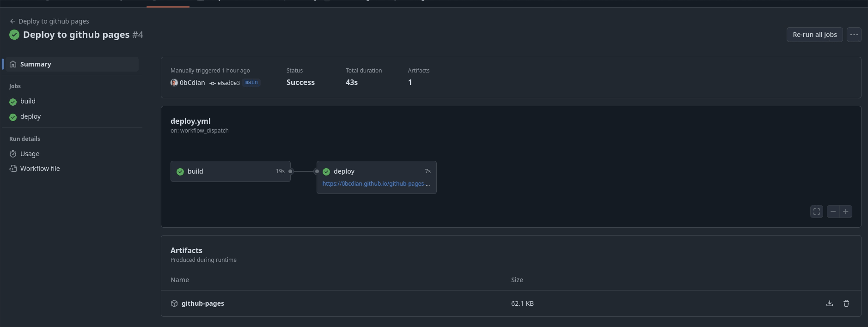Click the package icon beside github-pages
This screenshot has width=868, height=327.
pos(174,303)
